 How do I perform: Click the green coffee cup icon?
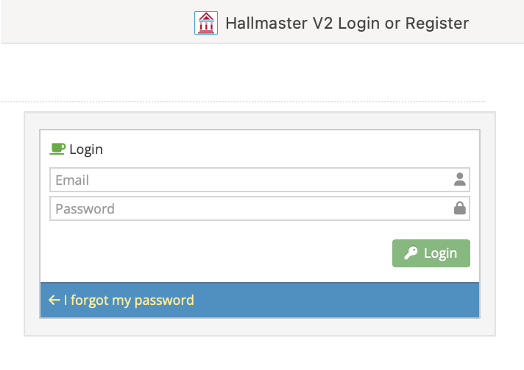click(57, 149)
